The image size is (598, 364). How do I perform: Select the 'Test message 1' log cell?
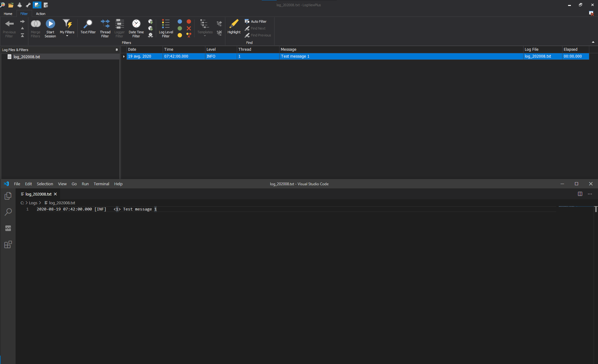401,56
